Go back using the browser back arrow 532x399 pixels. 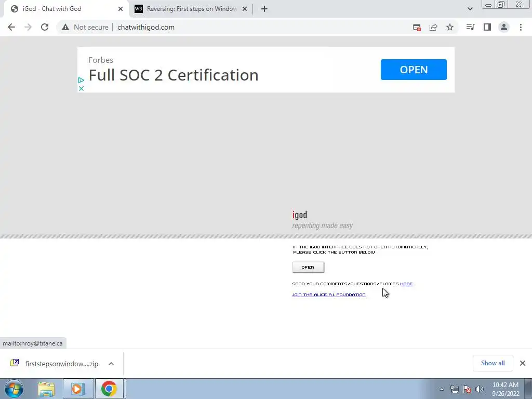(11, 27)
